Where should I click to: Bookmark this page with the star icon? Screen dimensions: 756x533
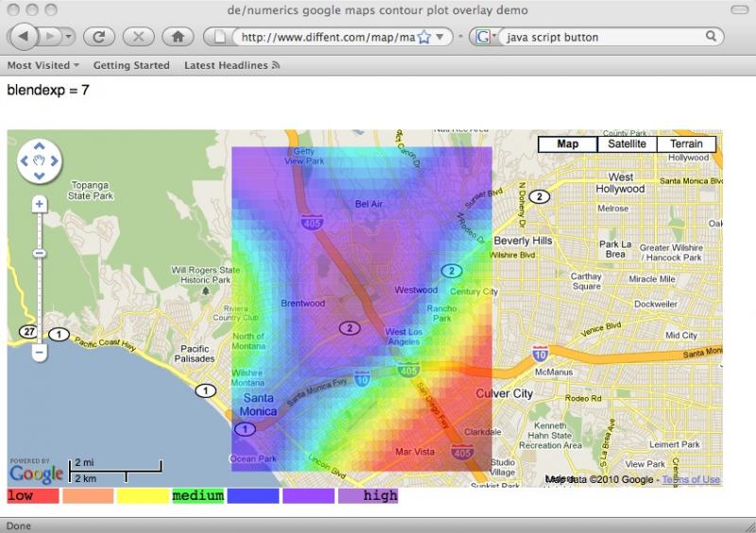(x=423, y=37)
